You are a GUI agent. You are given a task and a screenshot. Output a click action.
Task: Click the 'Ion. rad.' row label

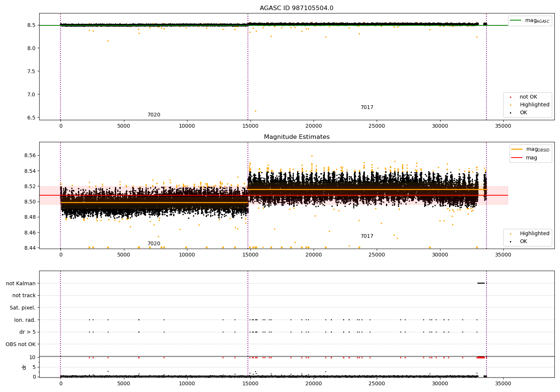tap(25, 320)
